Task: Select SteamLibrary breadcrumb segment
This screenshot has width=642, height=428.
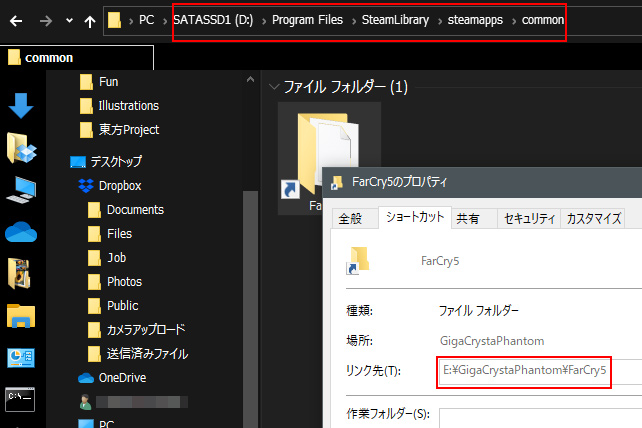Action: point(395,20)
